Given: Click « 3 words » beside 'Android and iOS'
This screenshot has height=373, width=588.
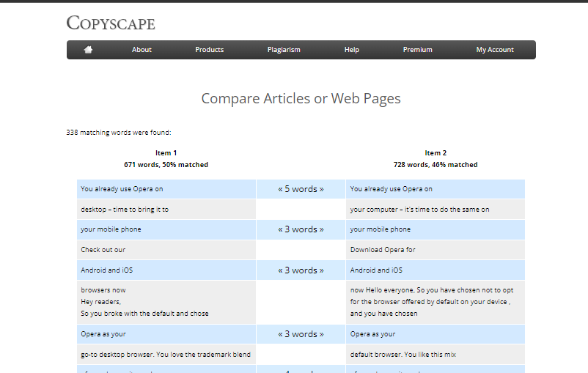Looking at the screenshot, I should (x=301, y=270).
